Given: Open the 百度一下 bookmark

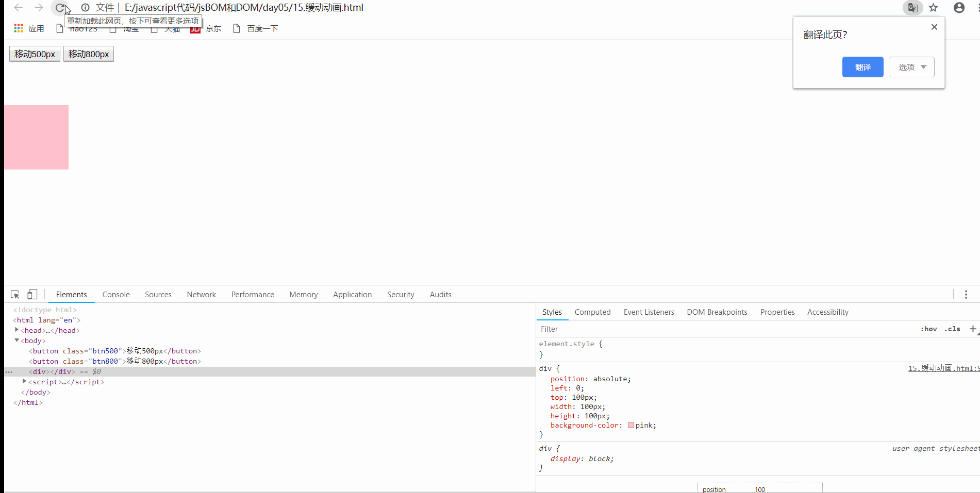Looking at the screenshot, I should (x=256, y=28).
